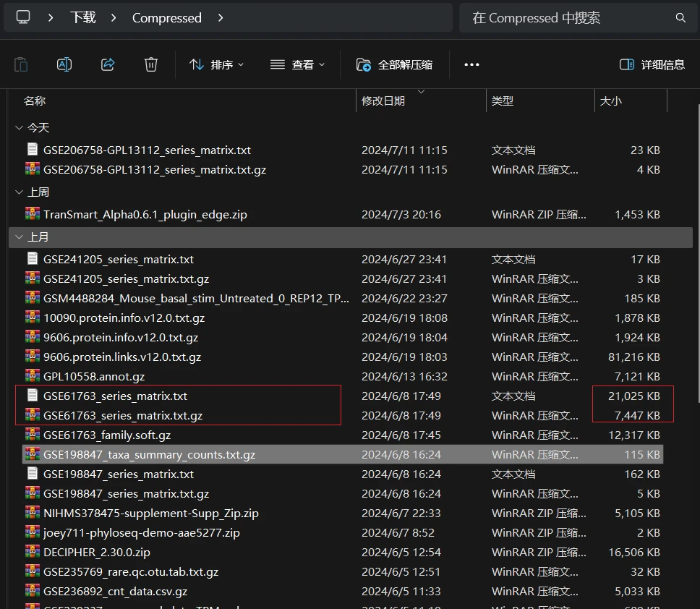
Task: Click the share icon in toolbar
Action: pyautogui.click(x=108, y=65)
